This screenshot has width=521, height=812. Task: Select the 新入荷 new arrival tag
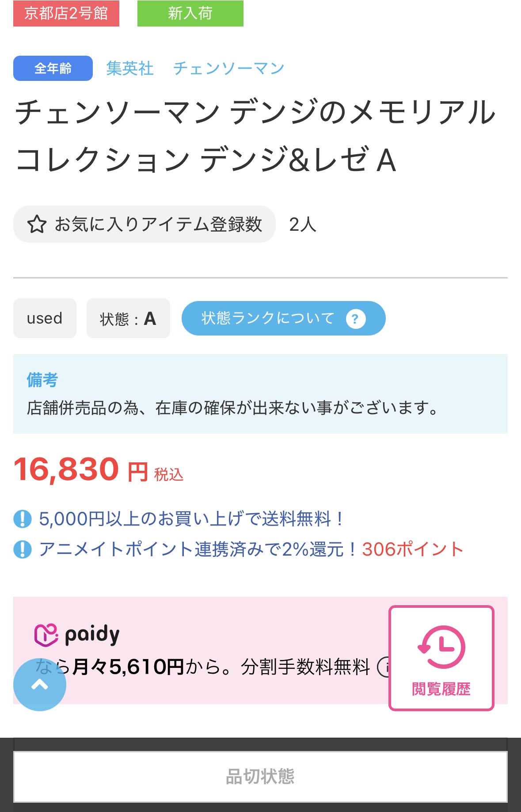pyautogui.click(x=190, y=13)
